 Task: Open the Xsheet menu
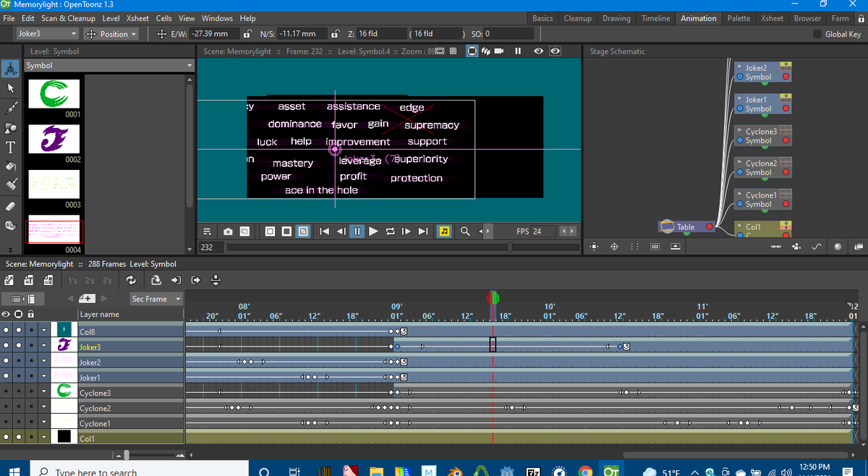coord(137,18)
